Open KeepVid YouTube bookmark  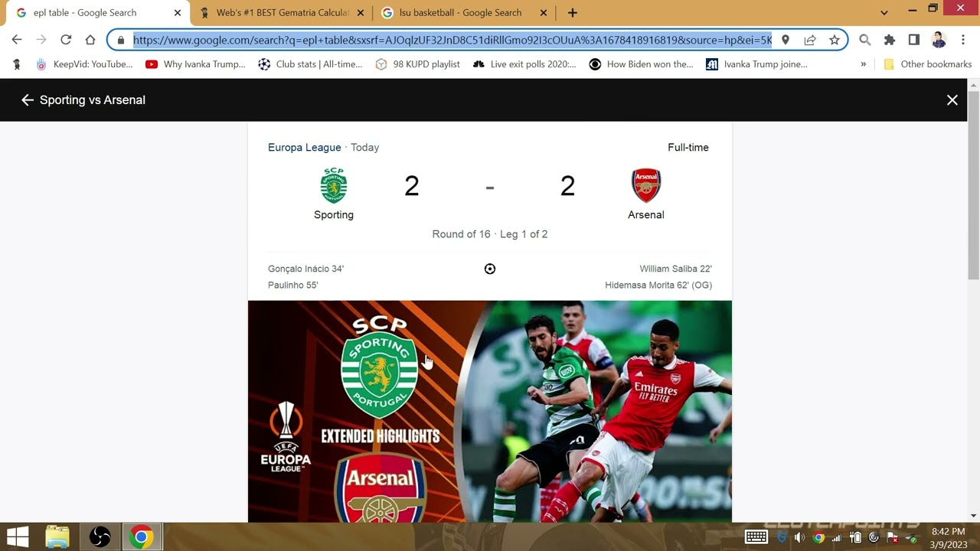(84, 64)
